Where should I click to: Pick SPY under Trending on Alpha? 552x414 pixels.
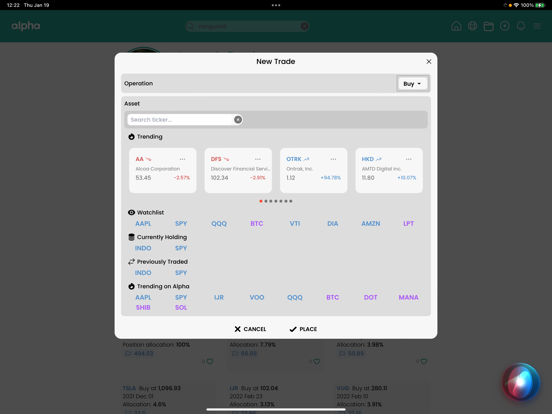(181, 297)
